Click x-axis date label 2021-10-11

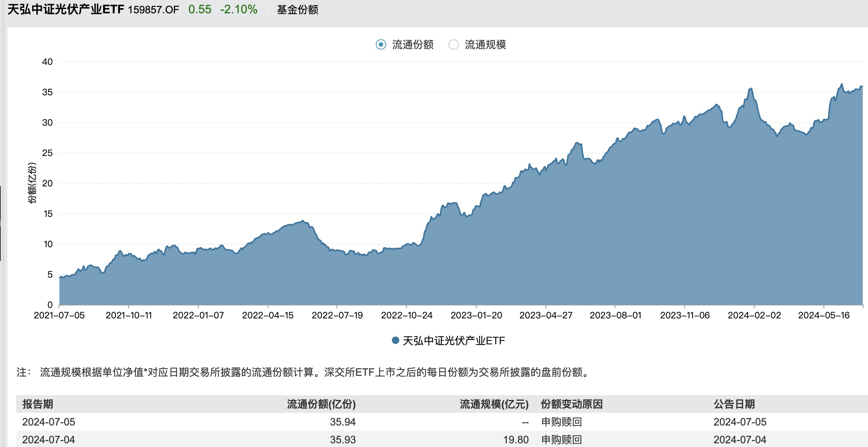pyautogui.click(x=129, y=315)
